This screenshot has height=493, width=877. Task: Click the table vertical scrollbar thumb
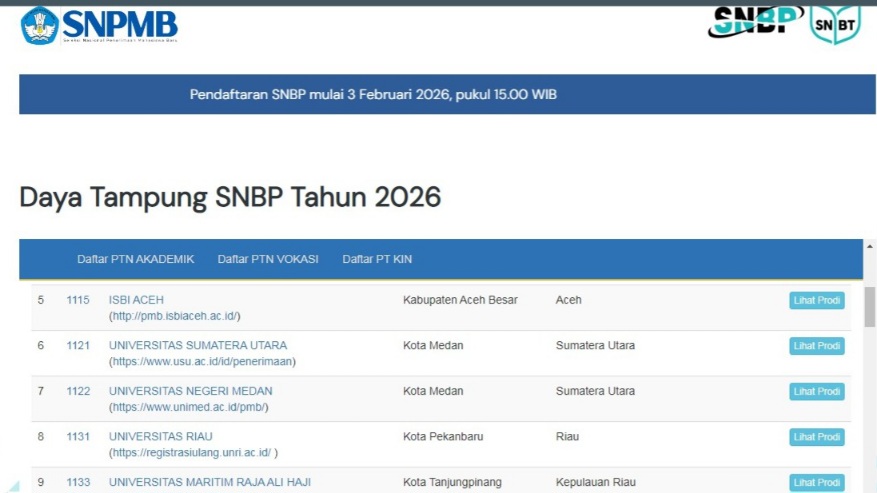click(870, 307)
